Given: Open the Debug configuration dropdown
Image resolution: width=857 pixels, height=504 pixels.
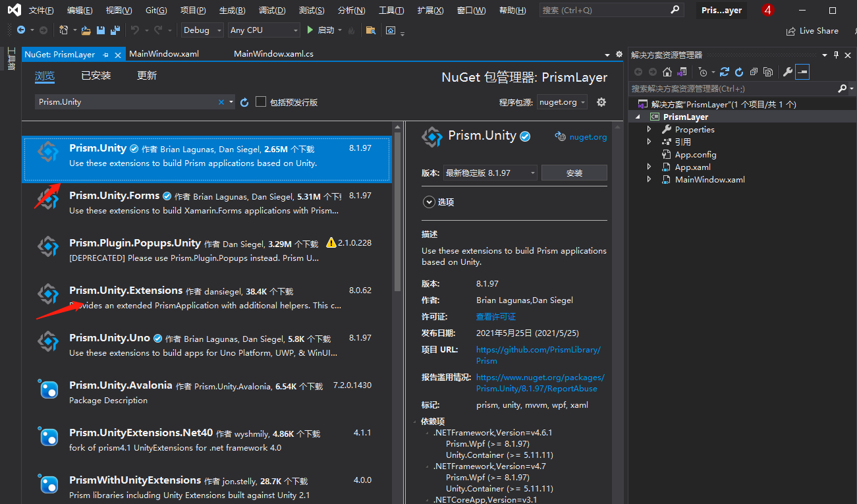Looking at the screenshot, I should point(202,30).
